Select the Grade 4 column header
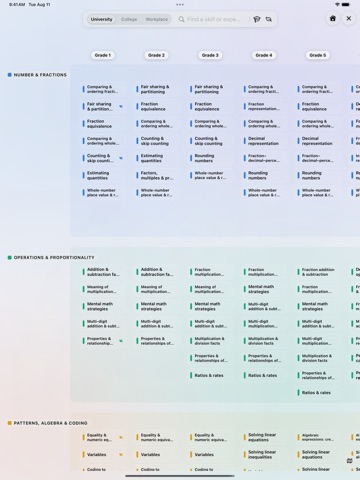 (264, 55)
